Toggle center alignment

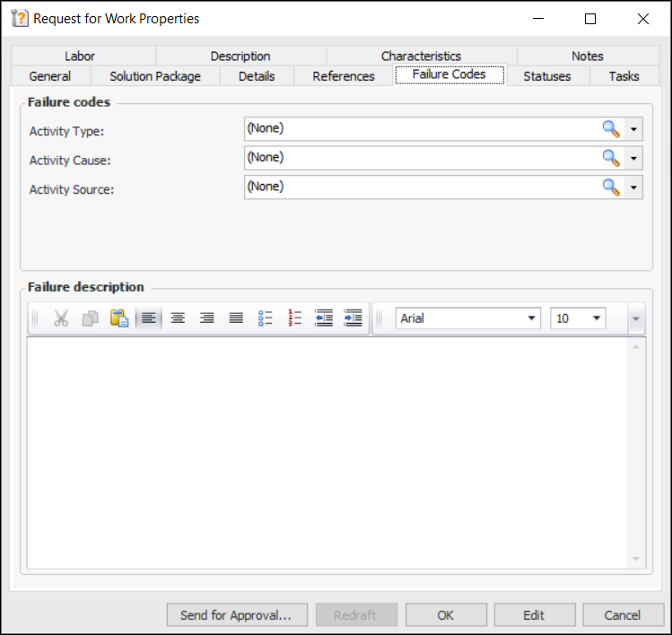tap(178, 318)
